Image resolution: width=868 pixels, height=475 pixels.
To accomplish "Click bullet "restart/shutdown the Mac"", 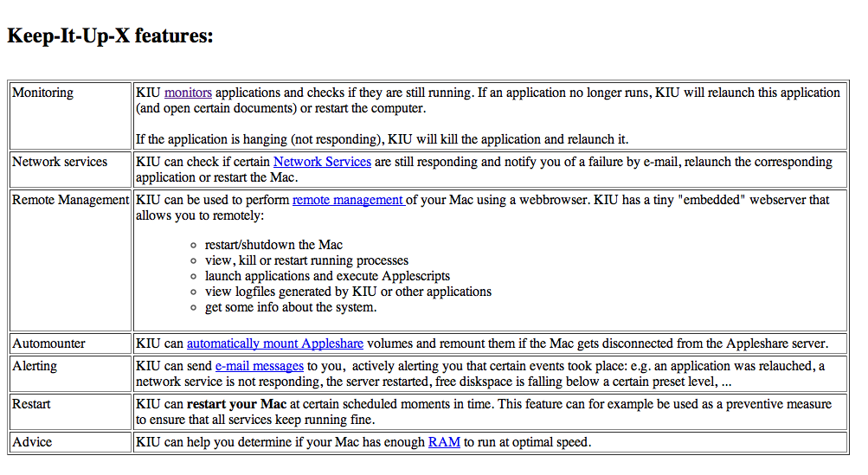I will [273, 245].
